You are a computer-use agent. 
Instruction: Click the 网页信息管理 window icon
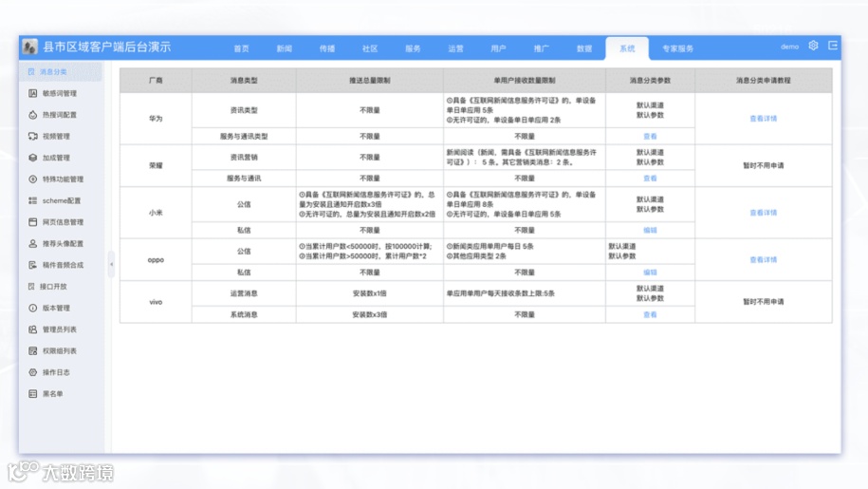click(x=32, y=222)
